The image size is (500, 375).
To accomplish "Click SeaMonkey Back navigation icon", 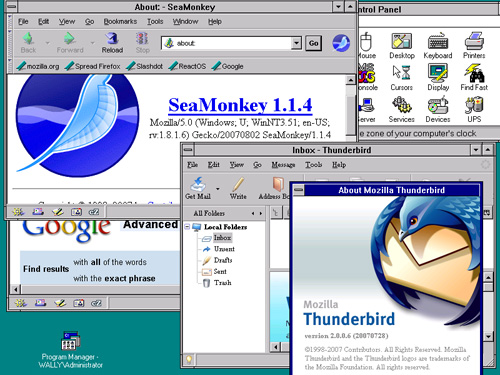I will pyautogui.click(x=28, y=39).
